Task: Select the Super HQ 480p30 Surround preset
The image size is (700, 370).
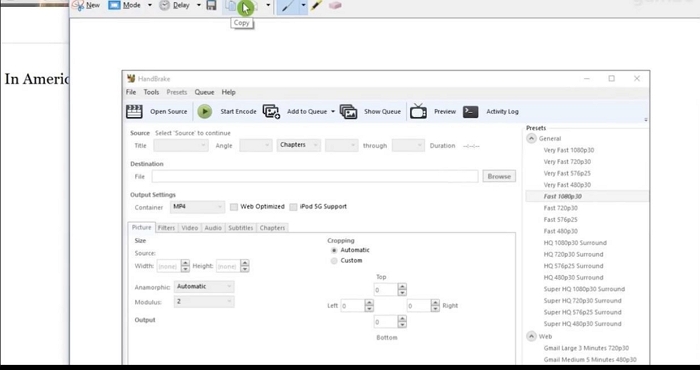Action: click(582, 324)
